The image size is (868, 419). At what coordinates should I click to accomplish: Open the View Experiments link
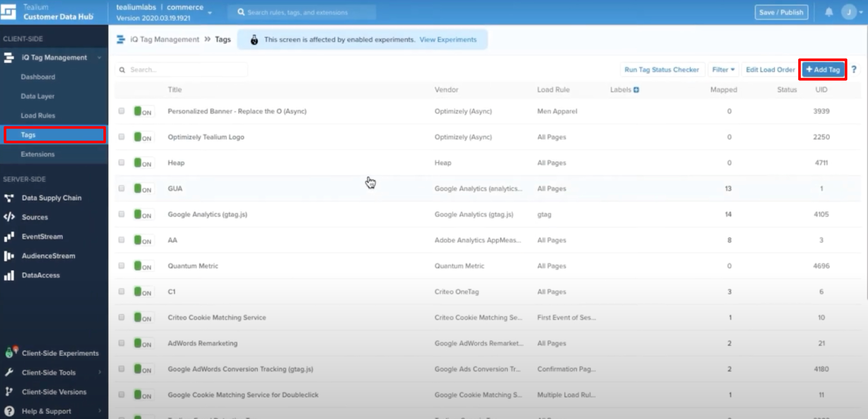(448, 40)
